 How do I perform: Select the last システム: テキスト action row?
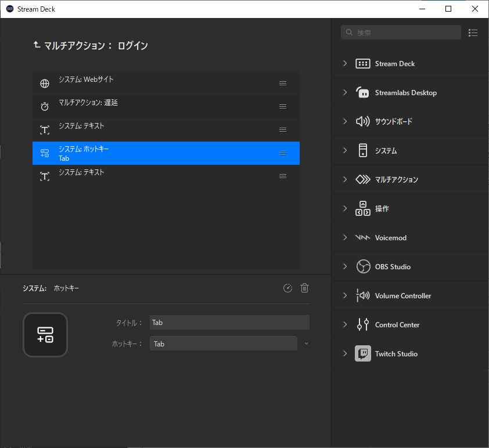166,176
